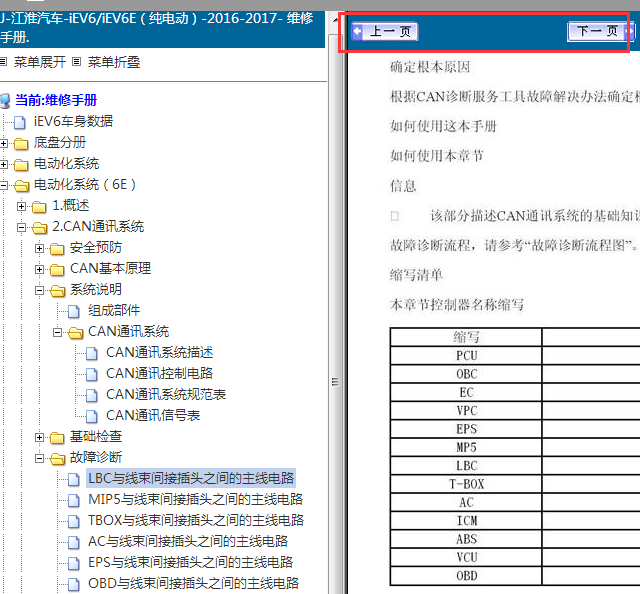The width and height of the screenshot is (640, 594).
Task: Click 菜单折叠 to collapse all menus
Action: (x=114, y=62)
